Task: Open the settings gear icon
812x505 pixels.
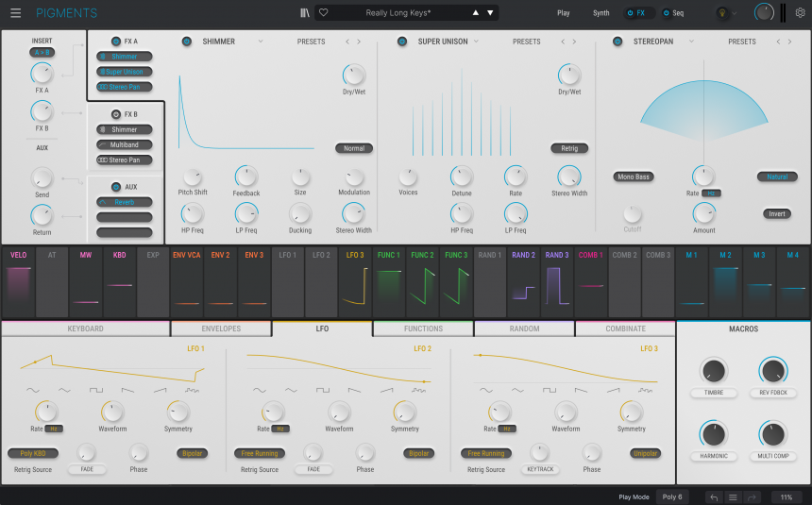Action: tap(800, 13)
